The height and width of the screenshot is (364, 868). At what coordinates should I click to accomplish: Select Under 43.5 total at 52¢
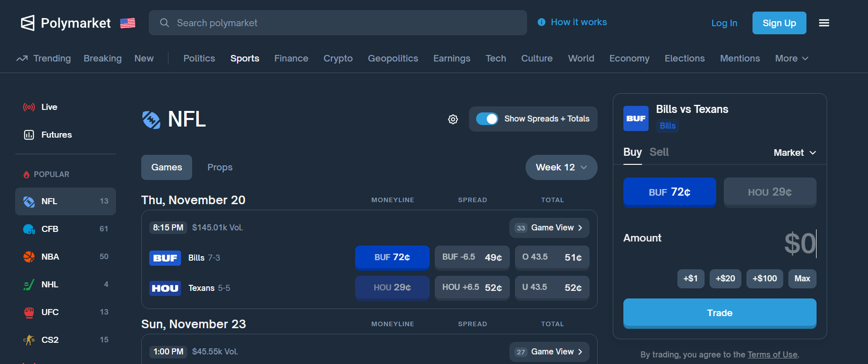552,288
